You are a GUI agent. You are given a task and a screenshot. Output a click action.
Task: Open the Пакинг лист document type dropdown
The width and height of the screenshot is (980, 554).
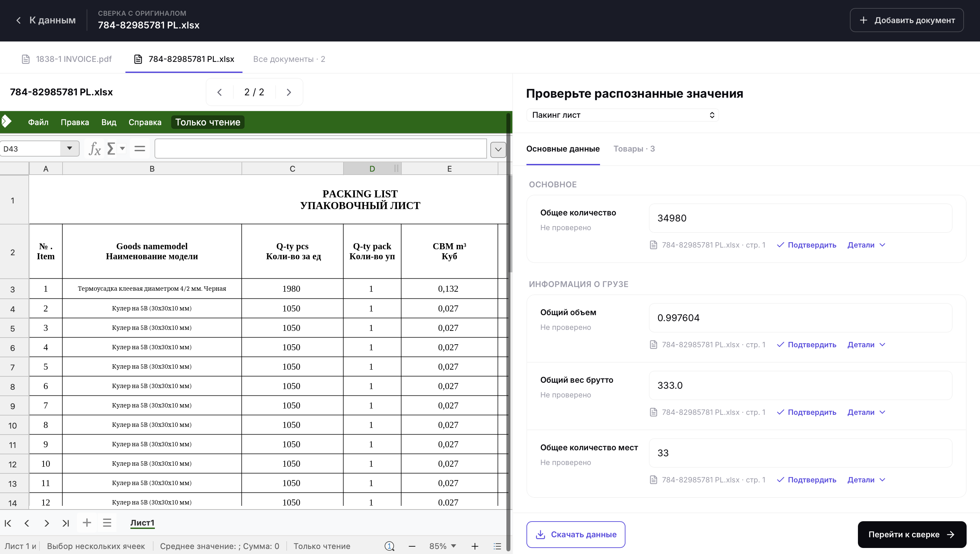(622, 115)
